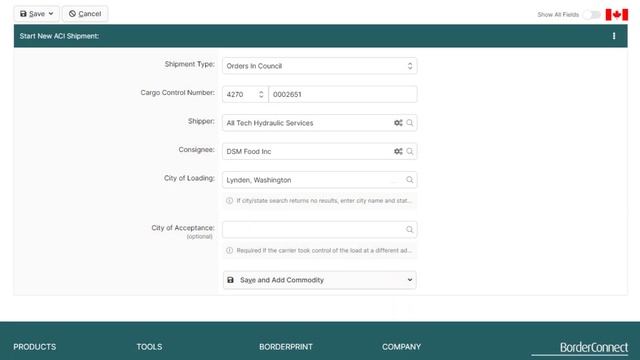Click Save and Add Commodity button
640x360 pixels.
(x=320, y=280)
